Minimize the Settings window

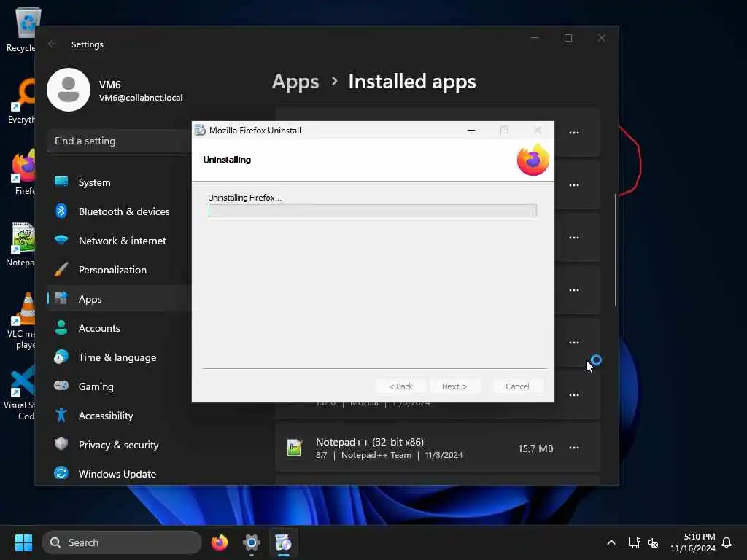point(535,38)
